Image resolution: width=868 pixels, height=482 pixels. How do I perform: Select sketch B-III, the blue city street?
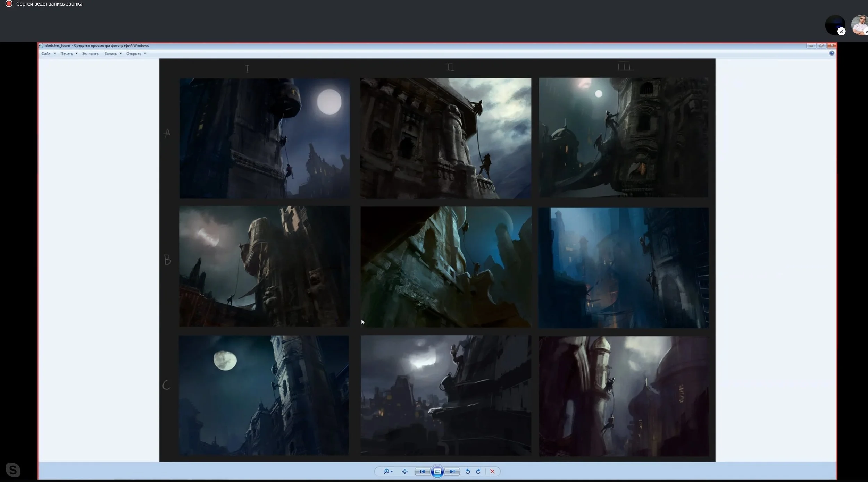[x=624, y=268]
